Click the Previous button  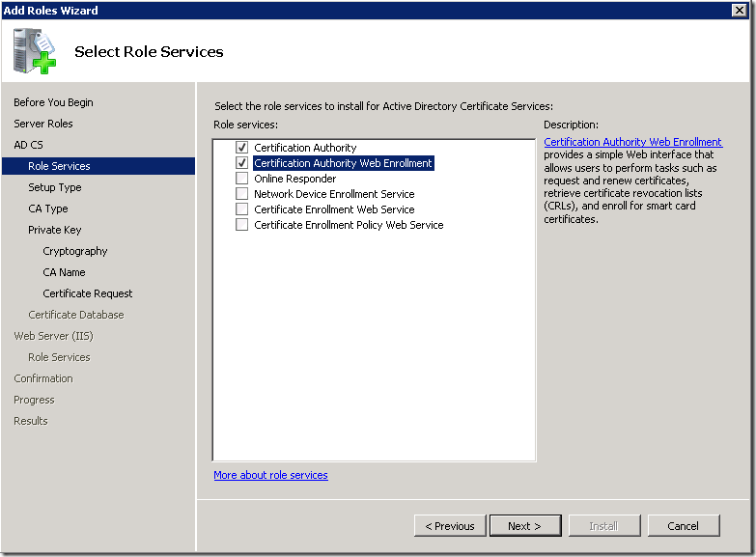click(450, 526)
